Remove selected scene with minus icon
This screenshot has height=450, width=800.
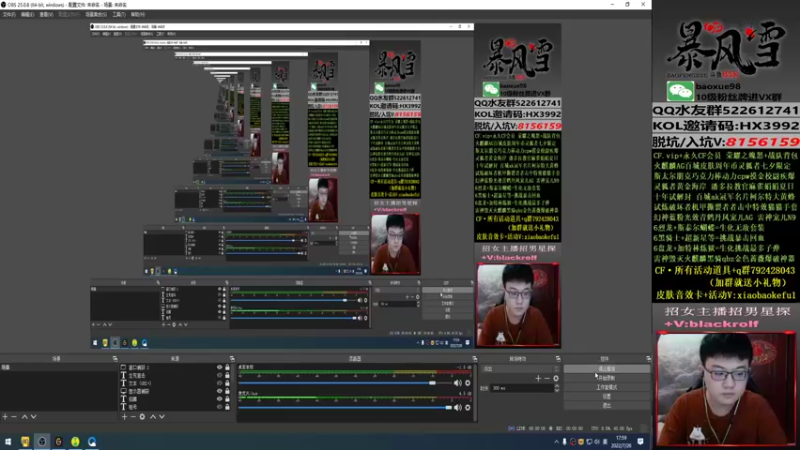coord(14,417)
